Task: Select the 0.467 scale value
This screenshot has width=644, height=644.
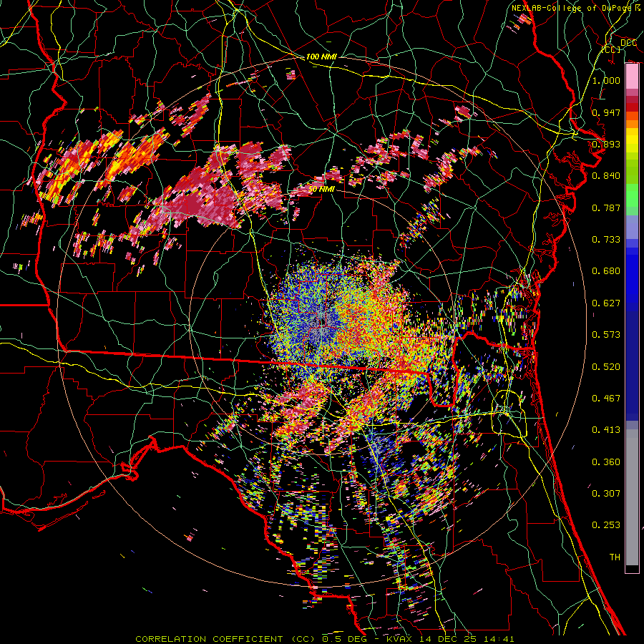Action: point(606,399)
